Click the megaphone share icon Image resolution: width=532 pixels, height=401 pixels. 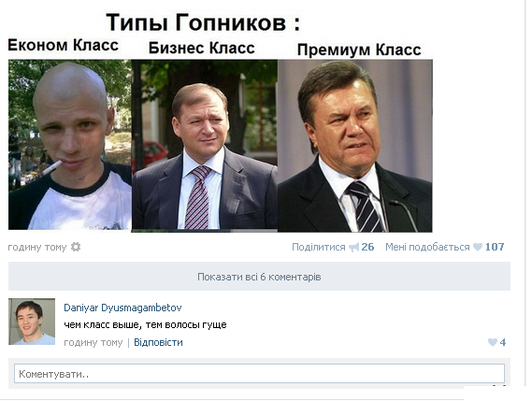[x=353, y=248]
